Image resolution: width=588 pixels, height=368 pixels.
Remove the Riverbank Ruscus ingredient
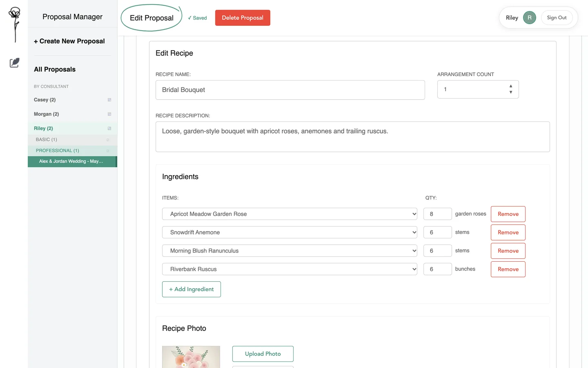tap(508, 269)
